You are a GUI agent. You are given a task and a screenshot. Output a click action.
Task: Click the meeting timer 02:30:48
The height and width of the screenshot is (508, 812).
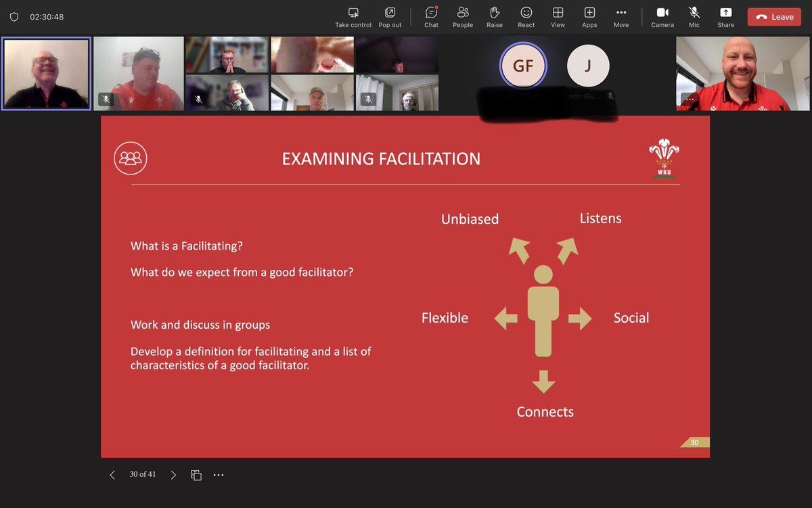47,17
